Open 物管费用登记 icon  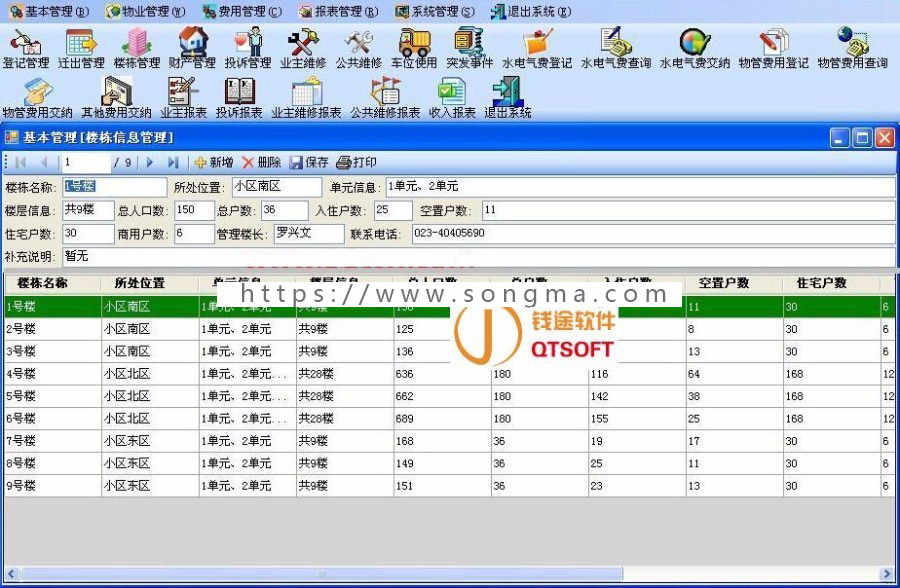pyautogui.click(x=773, y=49)
